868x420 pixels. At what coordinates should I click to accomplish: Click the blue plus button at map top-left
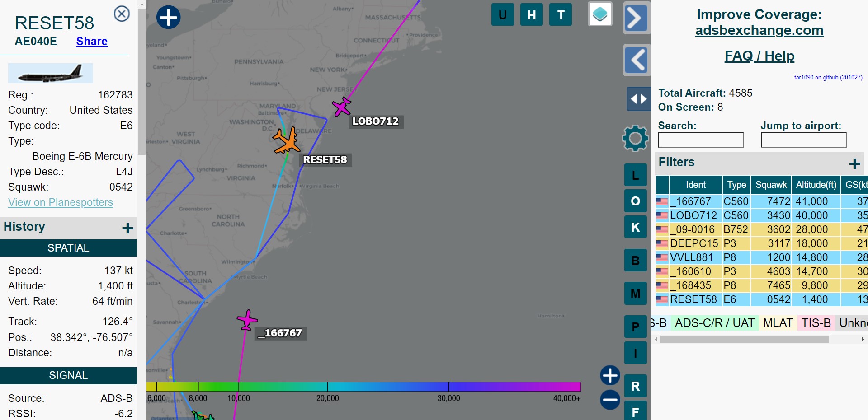pyautogui.click(x=168, y=17)
